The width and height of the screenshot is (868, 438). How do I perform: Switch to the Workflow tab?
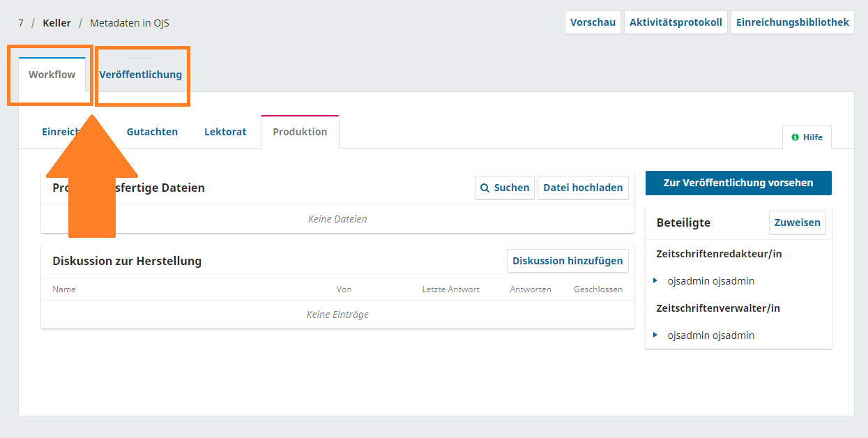click(x=52, y=75)
